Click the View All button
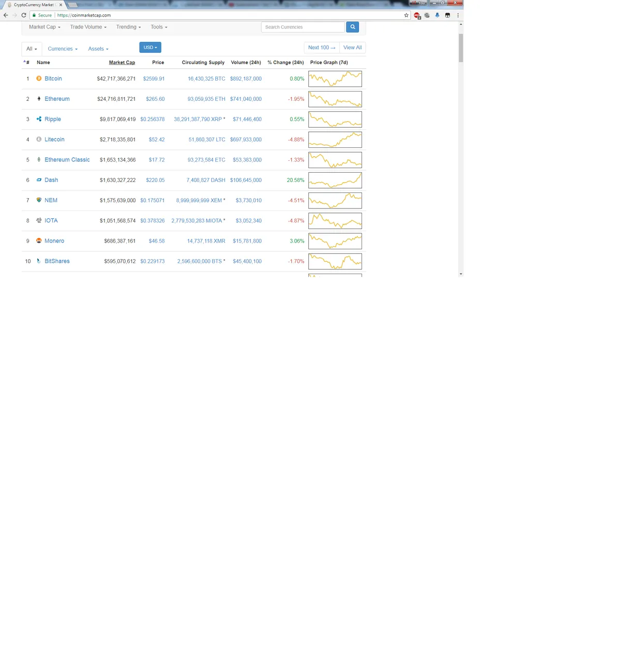The image size is (644, 662). (353, 48)
